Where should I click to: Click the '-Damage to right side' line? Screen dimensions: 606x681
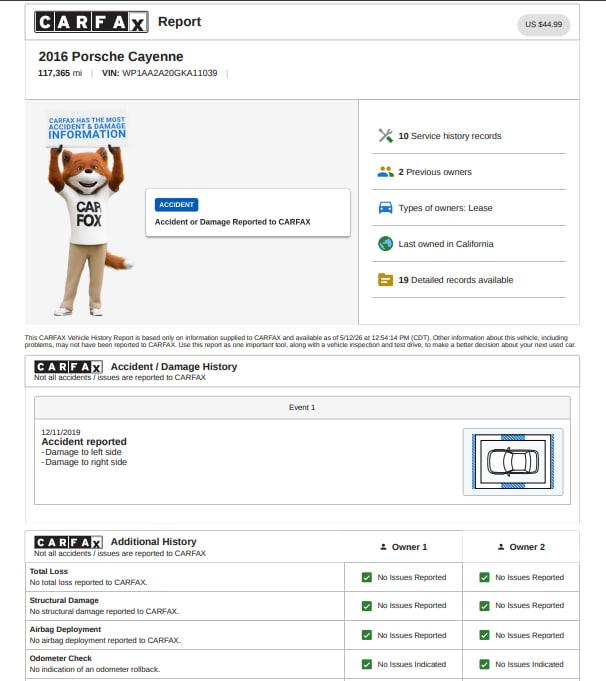click(x=84, y=462)
